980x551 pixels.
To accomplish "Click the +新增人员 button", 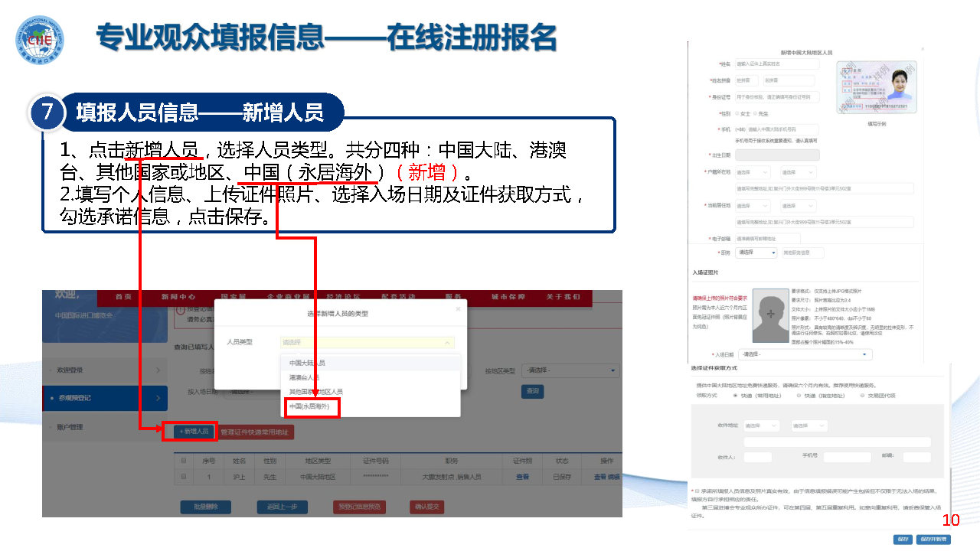I will [x=194, y=432].
